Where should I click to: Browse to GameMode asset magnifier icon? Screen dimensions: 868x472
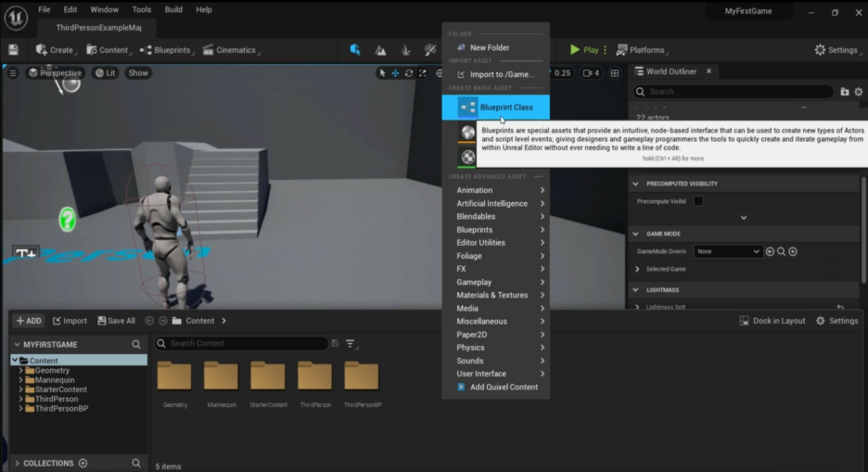tap(781, 251)
